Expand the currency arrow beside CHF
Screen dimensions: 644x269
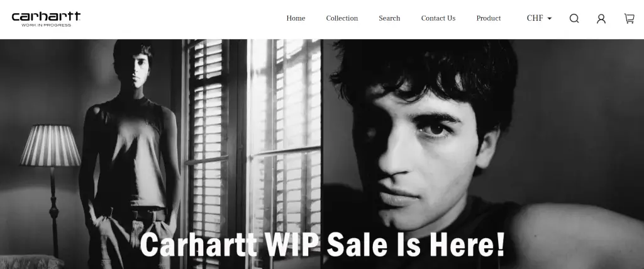point(550,18)
